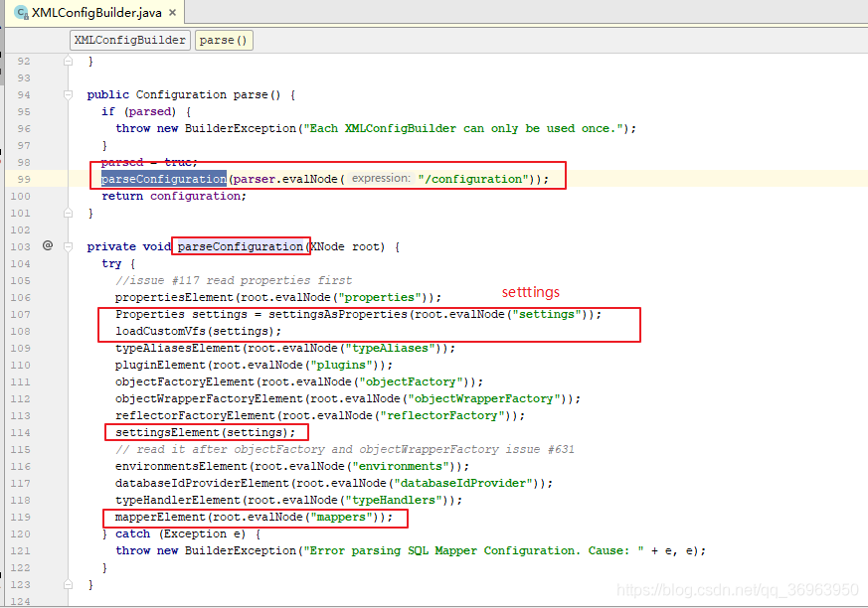Click 'environmentsElement' on line 116

182,466
